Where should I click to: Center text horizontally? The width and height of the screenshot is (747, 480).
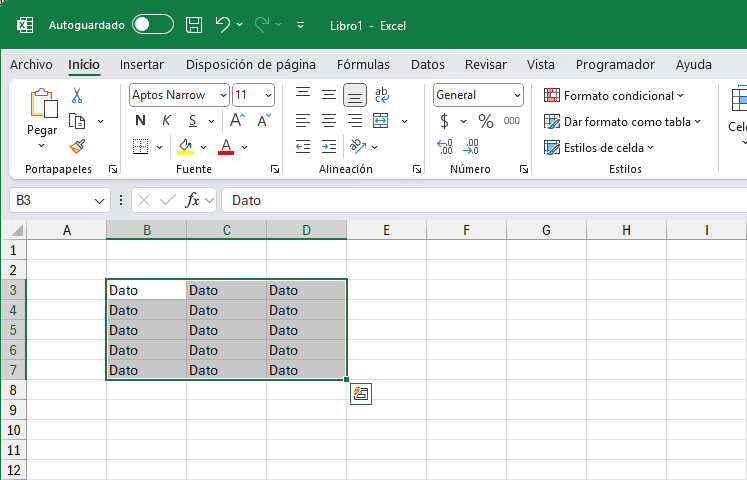(329, 120)
